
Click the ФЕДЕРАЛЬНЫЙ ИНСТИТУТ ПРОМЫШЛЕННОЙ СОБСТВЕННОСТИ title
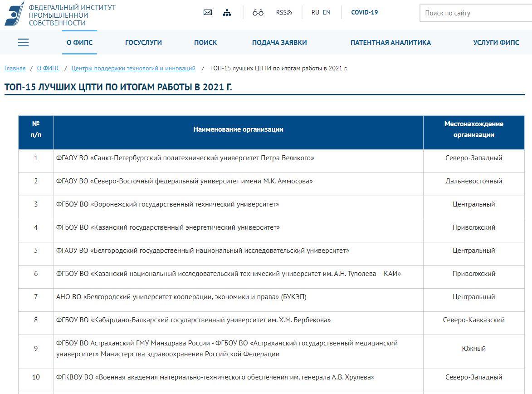click(x=72, y=15)
